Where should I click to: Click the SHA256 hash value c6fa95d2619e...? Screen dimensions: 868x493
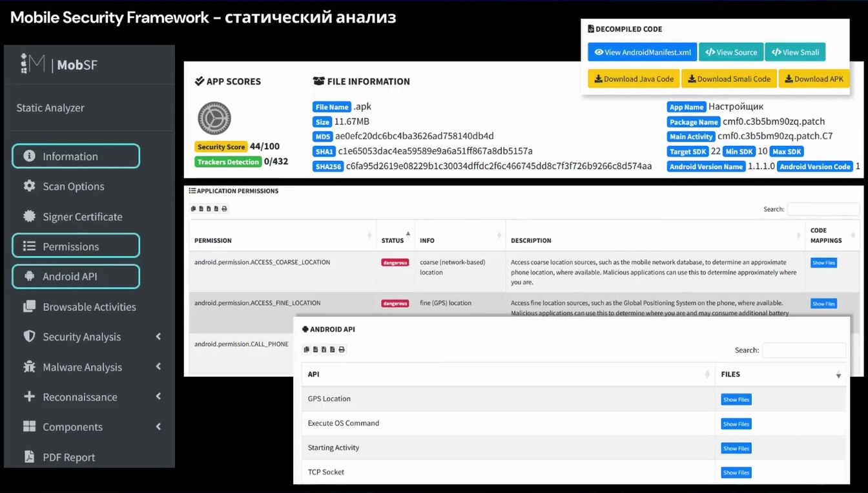(x=499, y=166)
